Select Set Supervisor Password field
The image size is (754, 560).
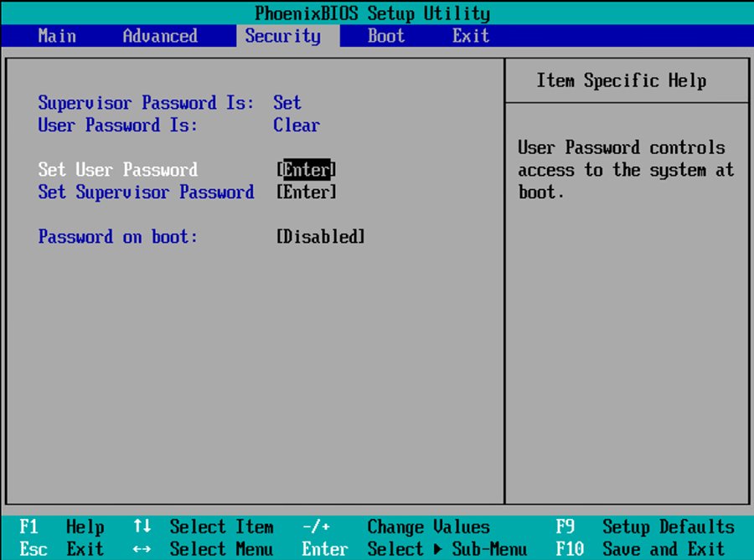[x=146, y=193]
